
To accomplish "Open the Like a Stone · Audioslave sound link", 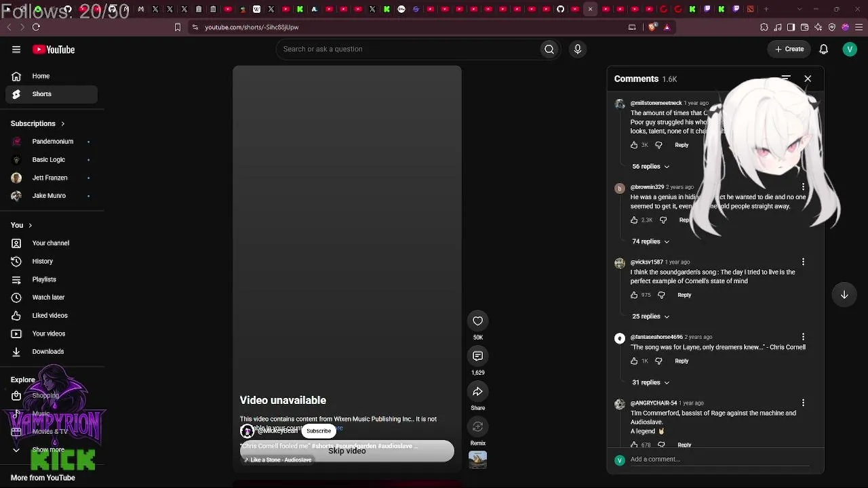I will click(x=278, y=460).
